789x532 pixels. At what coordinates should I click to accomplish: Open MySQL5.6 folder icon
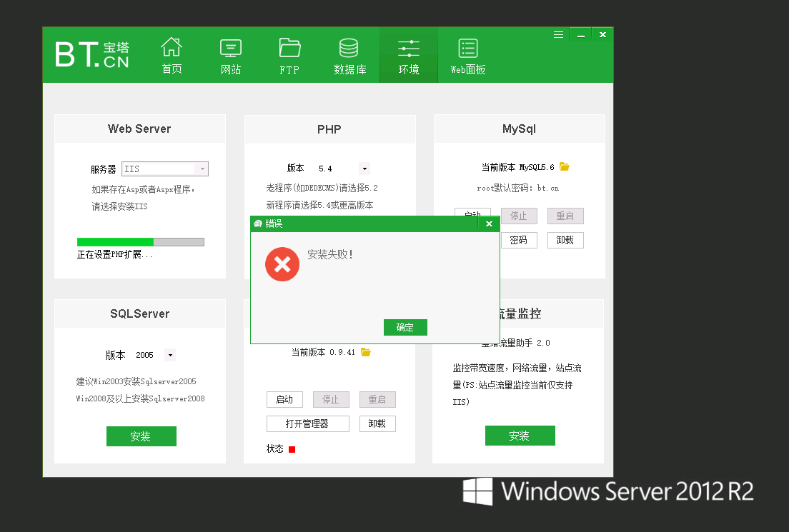point(565,166)
